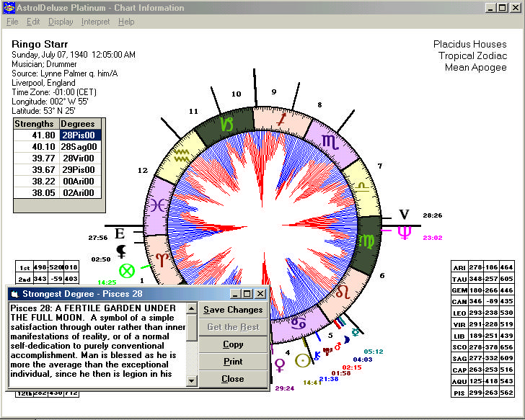Screen dimensions: 525x420
Task: Click the Capricorn sign glyph on the wheel
Action: pos(227,124)
